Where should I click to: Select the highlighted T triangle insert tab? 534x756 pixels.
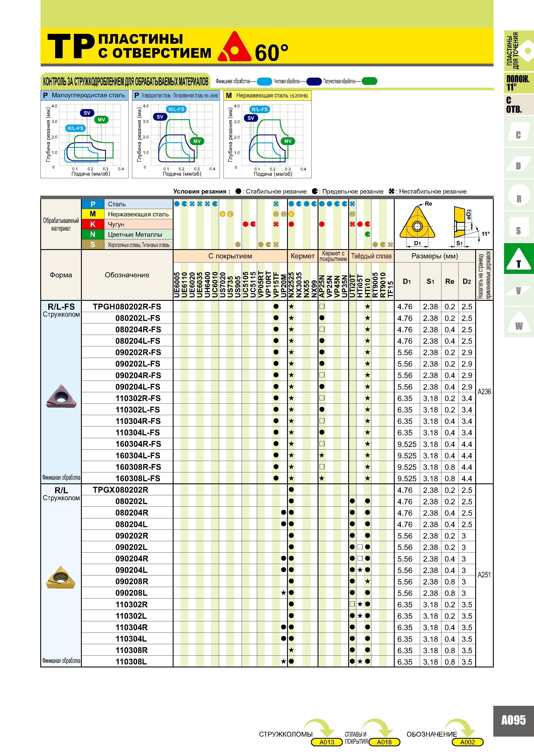tap(518, 259)
